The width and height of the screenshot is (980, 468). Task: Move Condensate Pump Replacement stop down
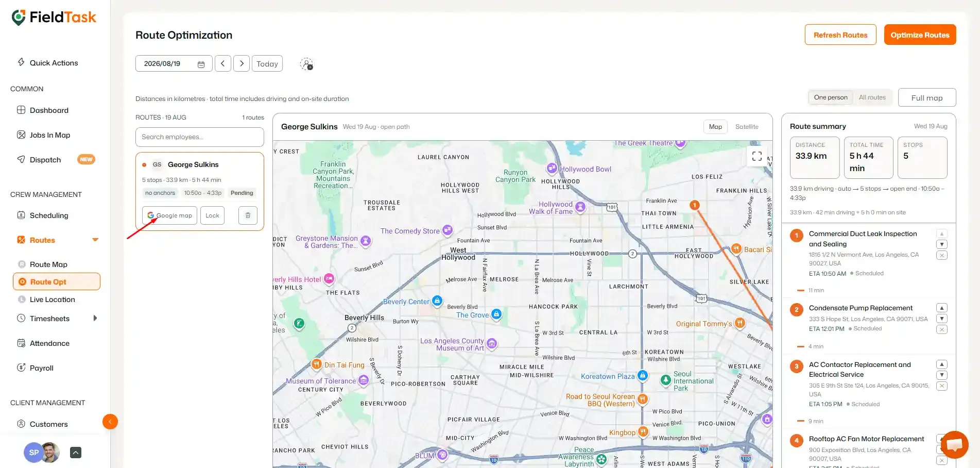coord(942,319)
